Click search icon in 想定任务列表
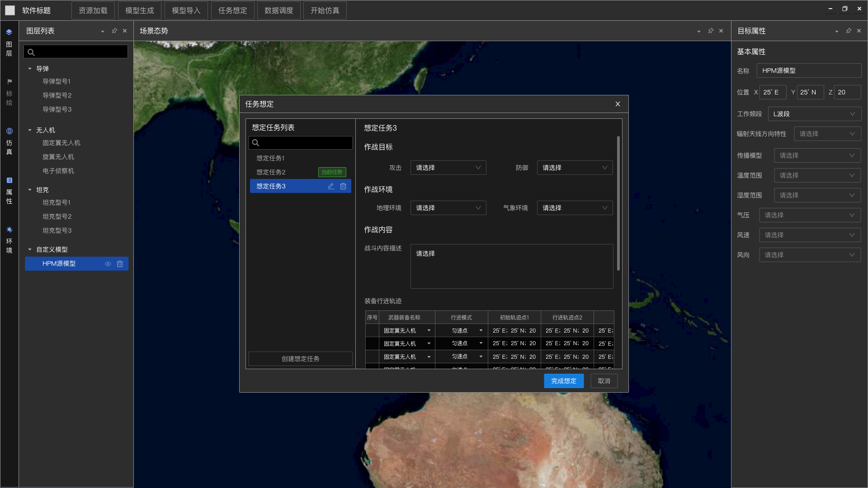The image size is (868, 488). pyautogui.click(x=255, y=143)
